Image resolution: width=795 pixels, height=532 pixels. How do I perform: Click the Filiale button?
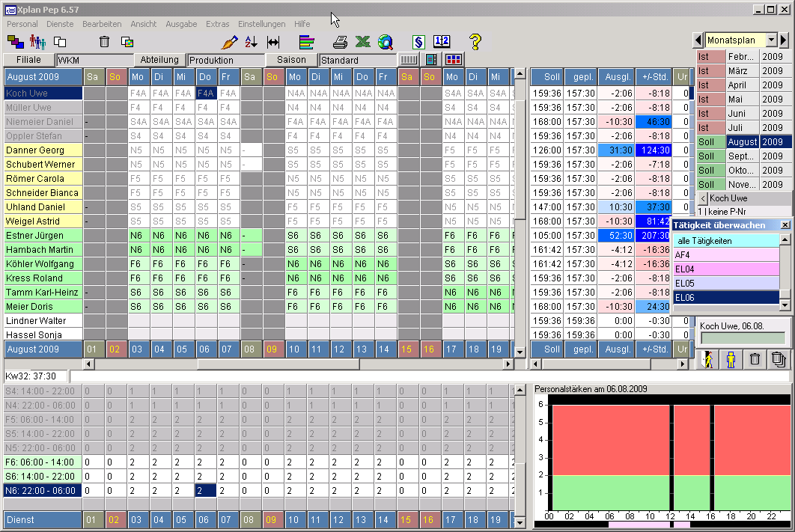click(x=29, y=60)
